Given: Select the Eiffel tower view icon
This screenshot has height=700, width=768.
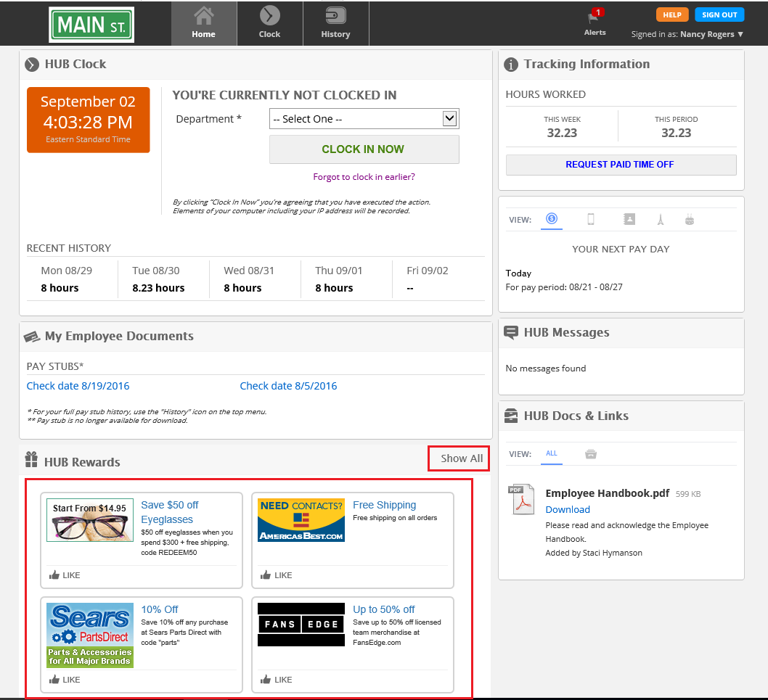Looking at the screenshot, I should pyautogui.click(x=660, y=219).
